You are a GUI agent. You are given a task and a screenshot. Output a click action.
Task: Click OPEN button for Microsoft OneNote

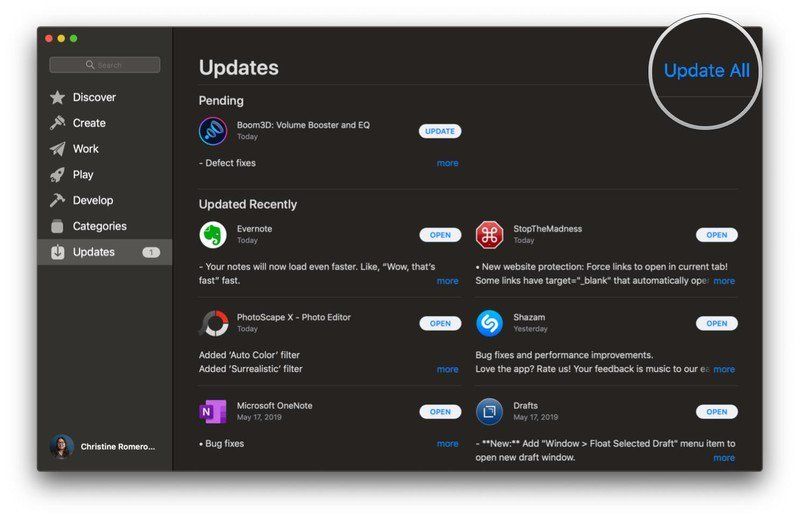point(440,411)
